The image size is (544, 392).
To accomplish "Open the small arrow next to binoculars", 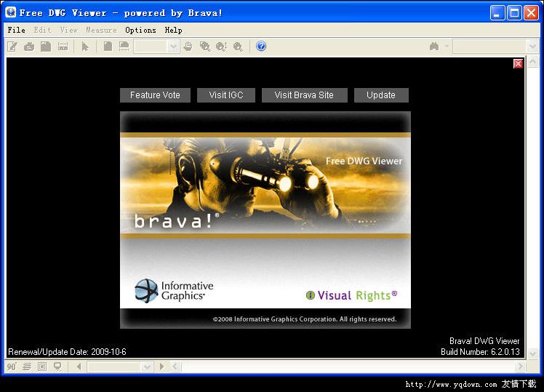I will [x=447, y=46].
